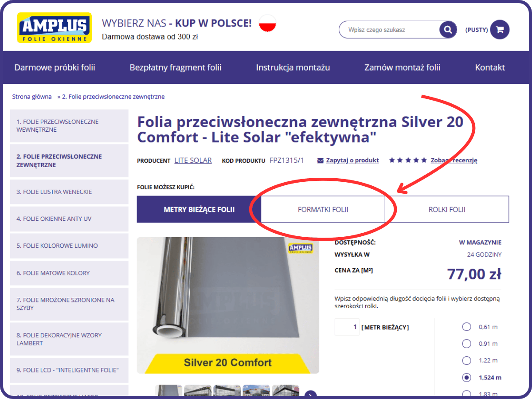Open Instrukcja montażu from the menu
Image resolution: width=532 pixels, height=399 pixels.
pos(293,67)
